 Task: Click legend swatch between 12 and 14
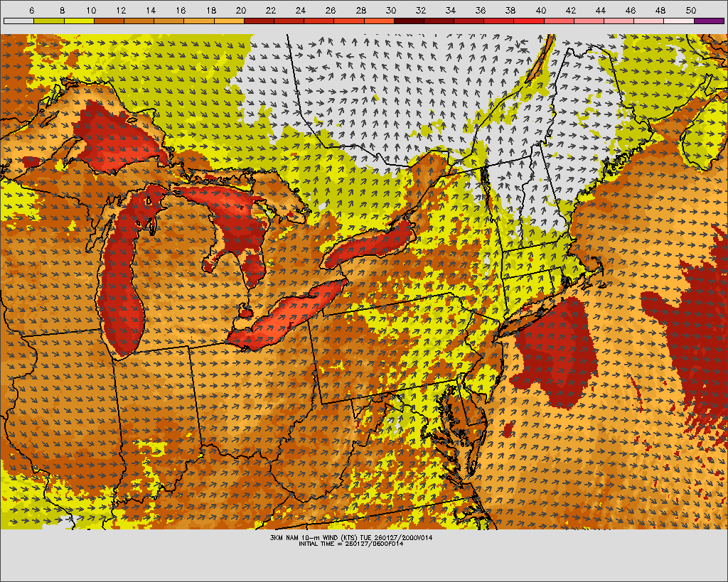pyautogui.click(x=139, y=21)
